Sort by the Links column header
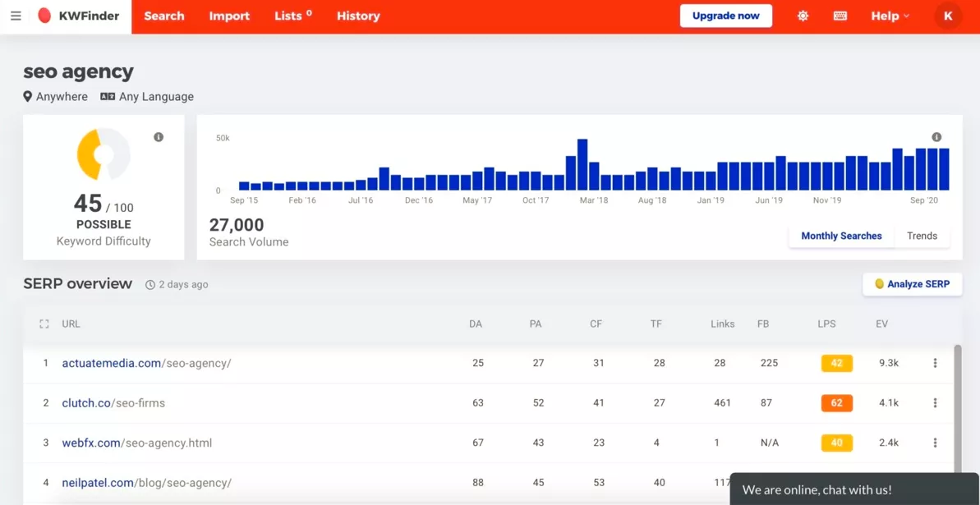 point(723,324)
